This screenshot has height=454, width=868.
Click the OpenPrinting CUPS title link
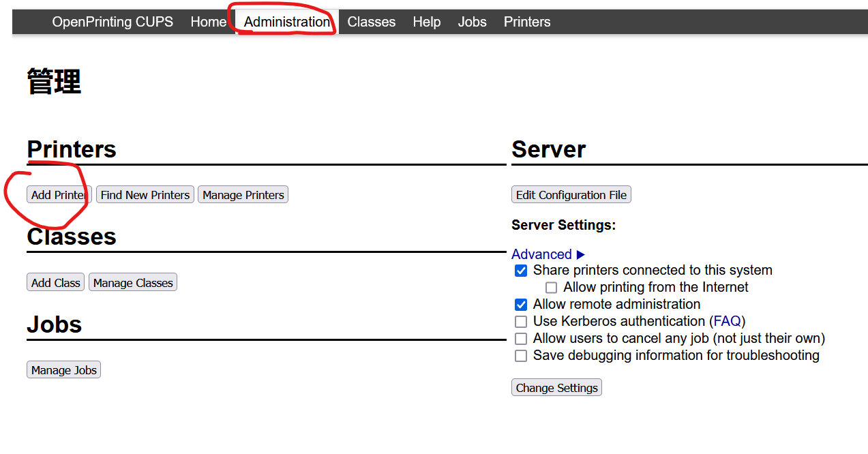[x=113, y=22]
